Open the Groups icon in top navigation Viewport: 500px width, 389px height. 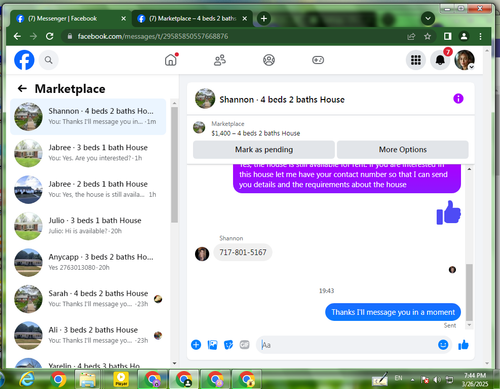(269, 60)
